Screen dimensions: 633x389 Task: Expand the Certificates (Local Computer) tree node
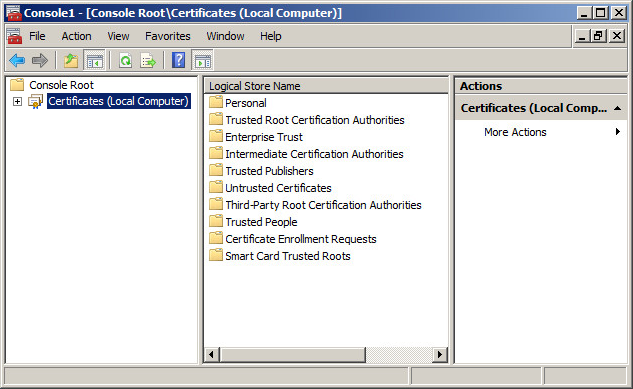17,101
